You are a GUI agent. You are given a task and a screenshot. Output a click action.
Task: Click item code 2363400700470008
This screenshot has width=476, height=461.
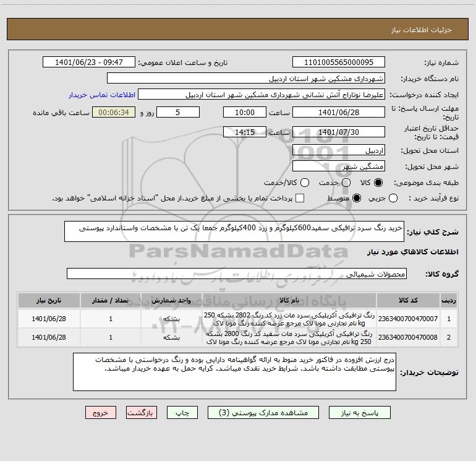(x=408, y=337)
